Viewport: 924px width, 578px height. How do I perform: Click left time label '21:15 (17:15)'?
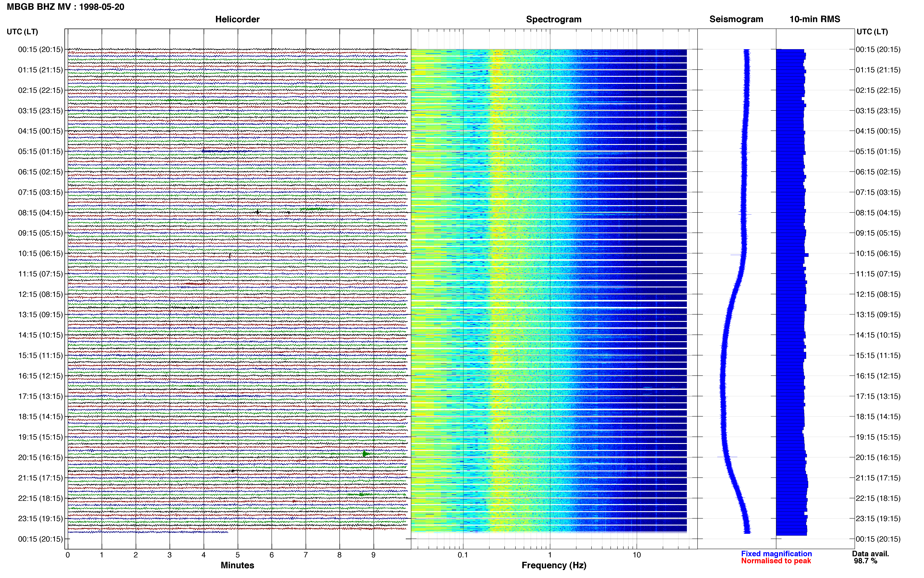[41, 478]
